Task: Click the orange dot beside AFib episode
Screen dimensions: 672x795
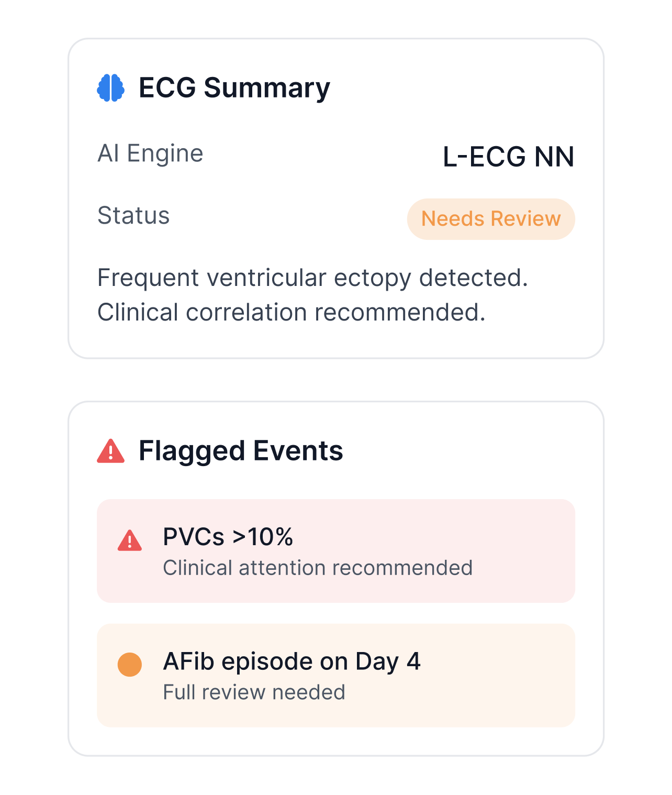Action: 130,665
